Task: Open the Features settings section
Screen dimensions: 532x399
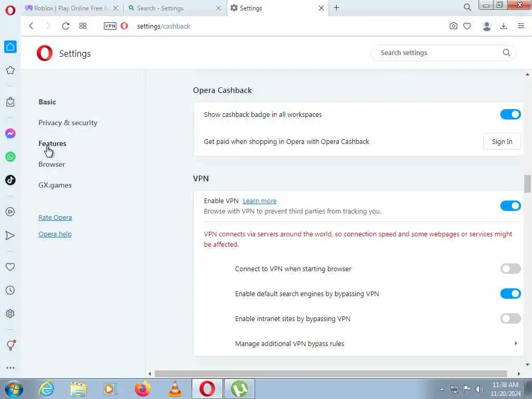Action: pos(52,143)
